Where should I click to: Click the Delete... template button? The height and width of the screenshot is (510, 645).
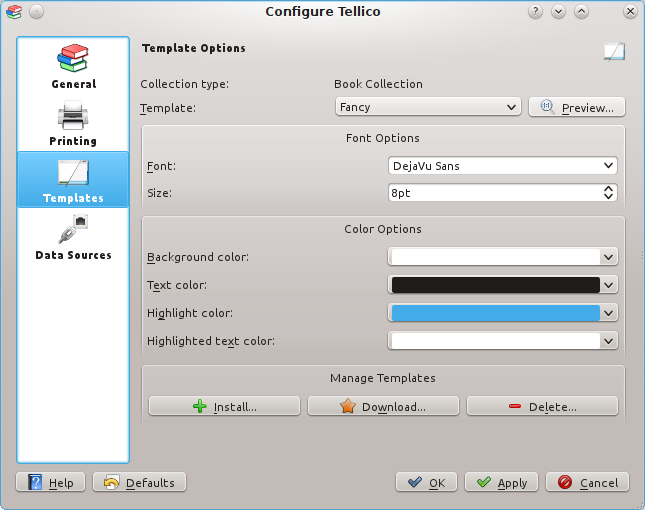coord(542,406)
